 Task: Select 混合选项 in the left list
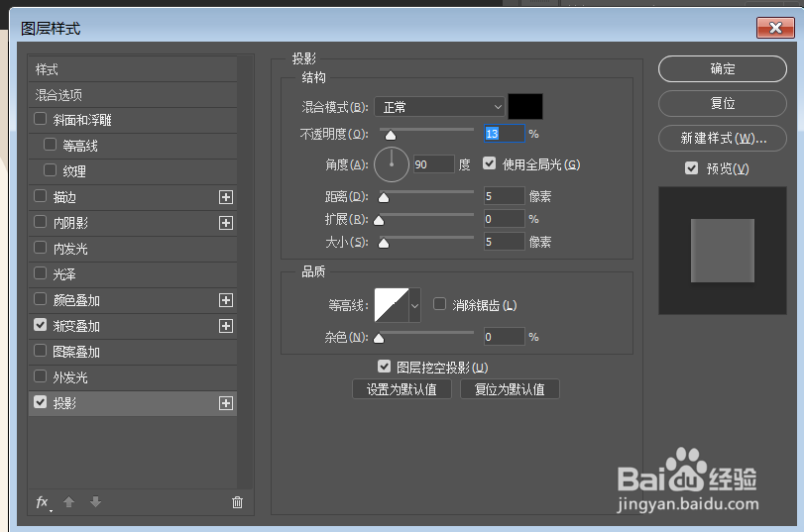(132, 95)
